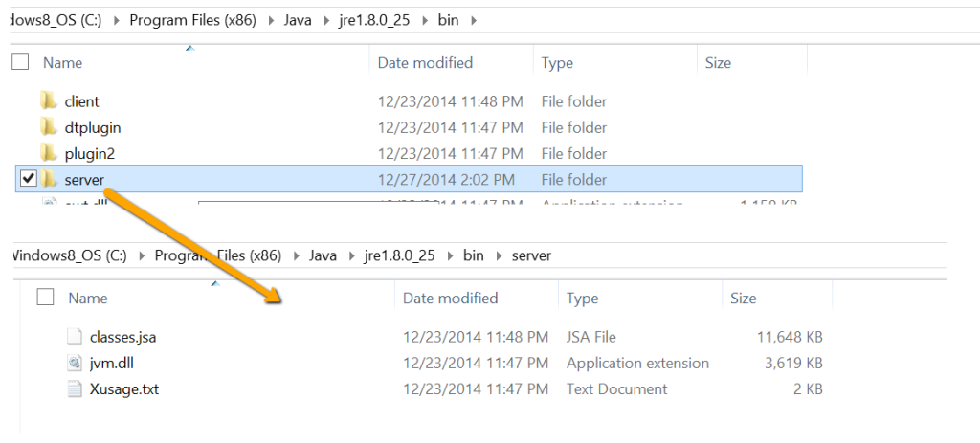
Task: Toggle select-all checkbox in top pane
Action: [x=20, y=62]
